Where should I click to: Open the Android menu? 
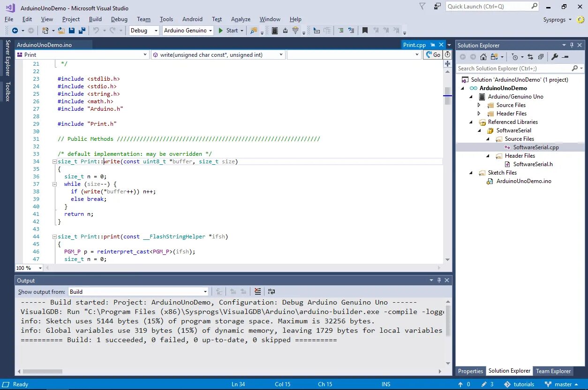point(192,19)
